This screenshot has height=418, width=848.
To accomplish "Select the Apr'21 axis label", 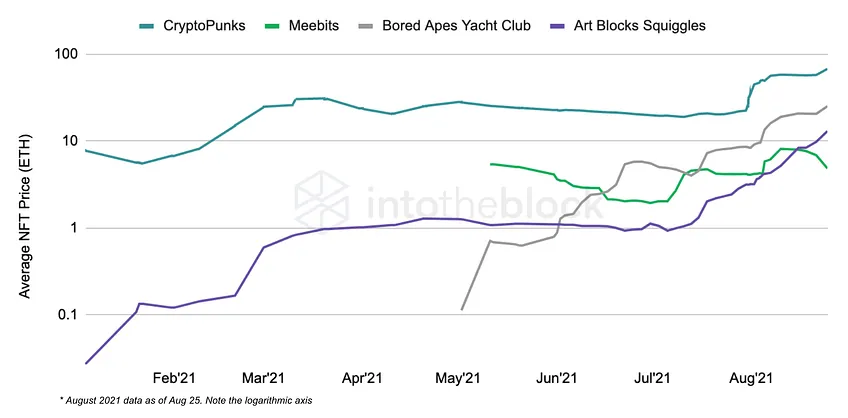I will coord(362,377).
